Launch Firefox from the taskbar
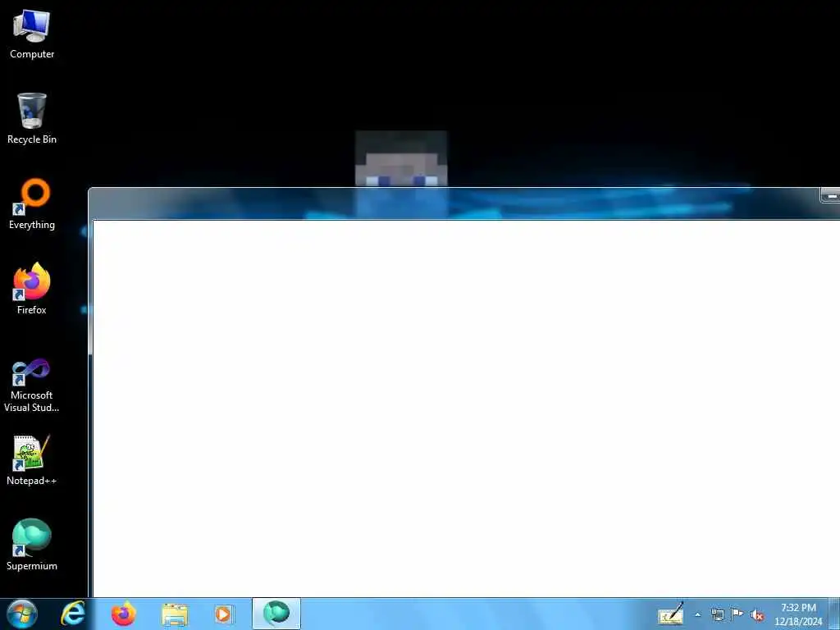 [x=123, y=614]
